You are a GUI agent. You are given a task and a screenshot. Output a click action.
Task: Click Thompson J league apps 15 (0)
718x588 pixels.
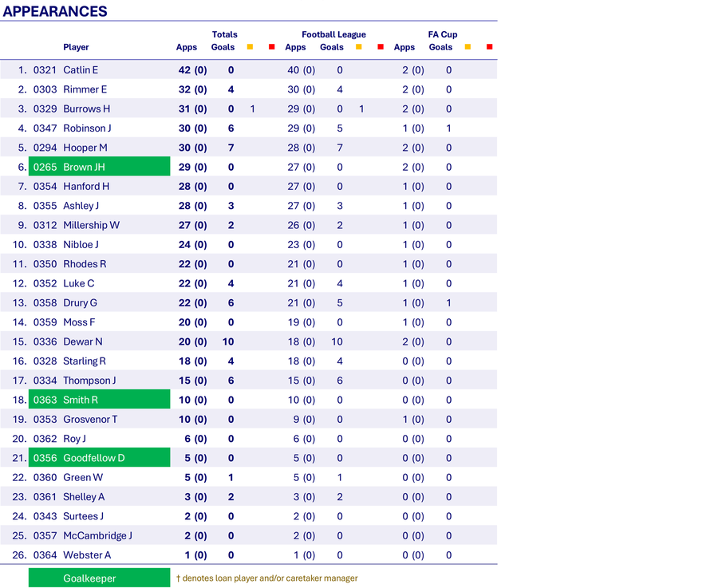302,381
